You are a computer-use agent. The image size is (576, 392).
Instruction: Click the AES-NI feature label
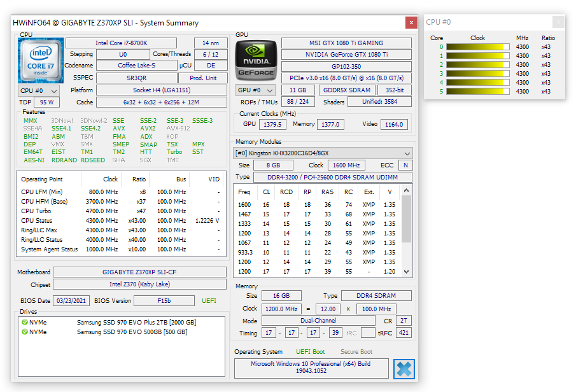click(x=34, y=160)
